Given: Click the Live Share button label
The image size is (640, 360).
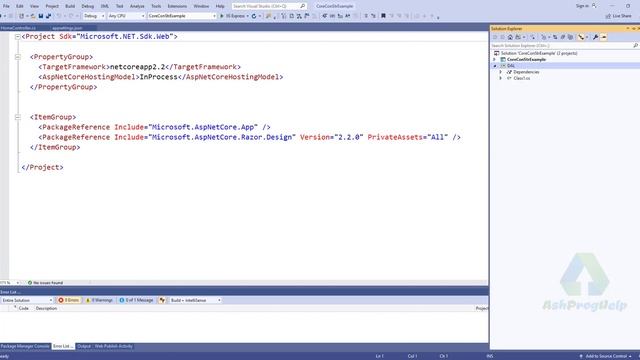Looking at the screenshot, I should [x=622, y=16].
